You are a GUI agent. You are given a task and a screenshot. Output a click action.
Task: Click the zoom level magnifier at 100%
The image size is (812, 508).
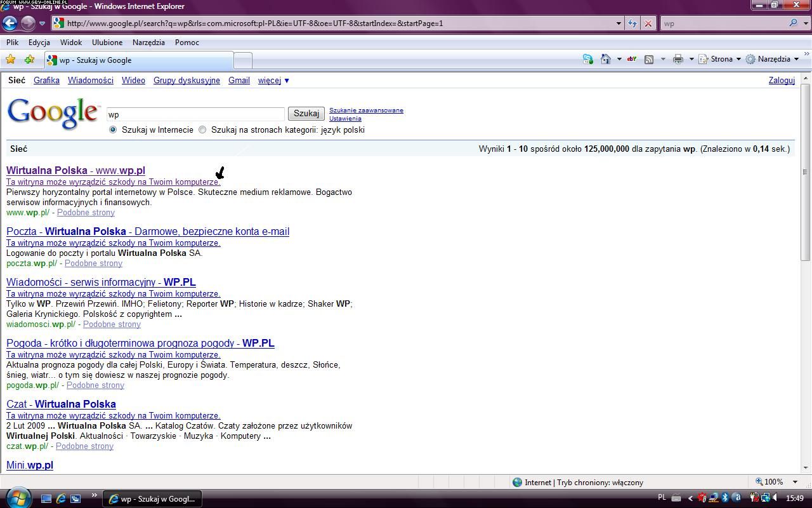tap(759, 482)
